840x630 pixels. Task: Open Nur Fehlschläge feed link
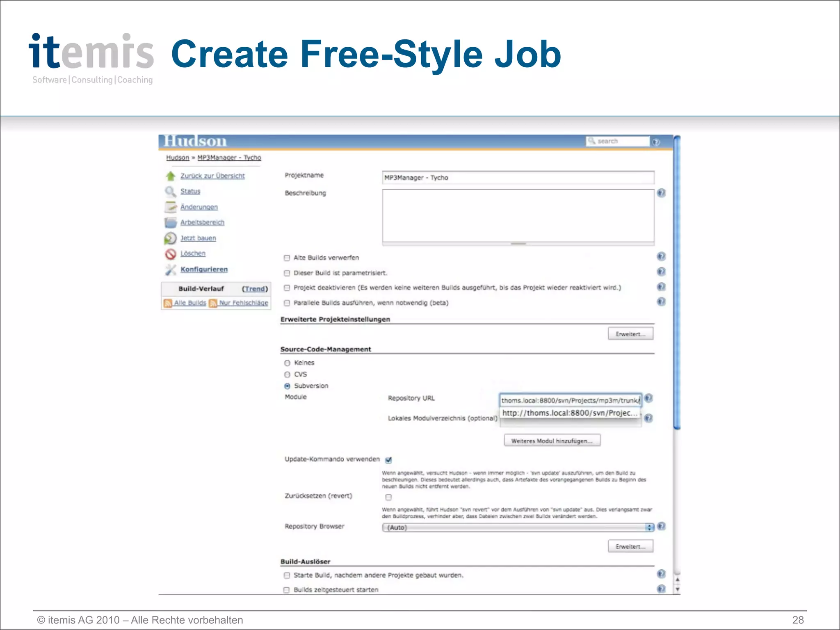tap(243, 303)
